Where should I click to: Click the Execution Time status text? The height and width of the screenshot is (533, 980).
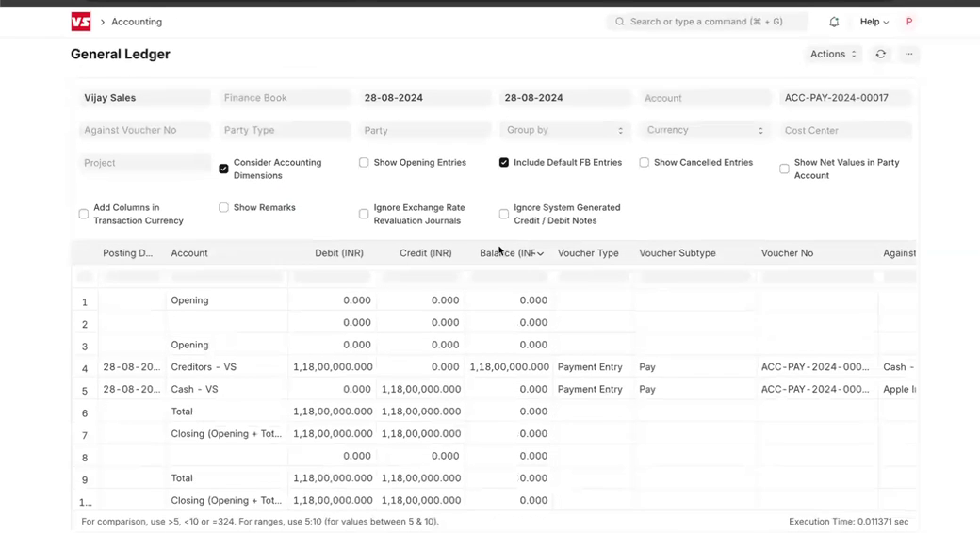coord(848,521)
